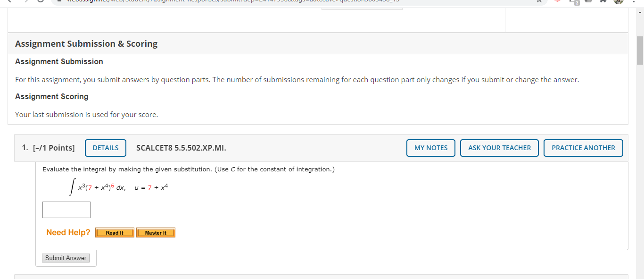The height and width of the screenshot is (279, 644).
Task: Click the browser profile avatar
Action: (618, 2)
